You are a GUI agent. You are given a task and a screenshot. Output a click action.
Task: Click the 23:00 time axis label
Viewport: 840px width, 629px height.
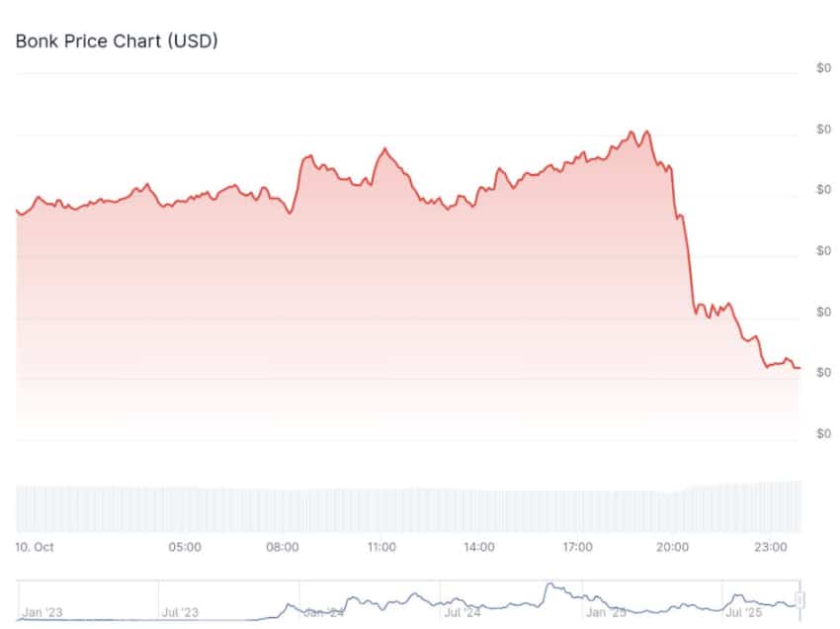pyautogui.click(x=772, y=546)
